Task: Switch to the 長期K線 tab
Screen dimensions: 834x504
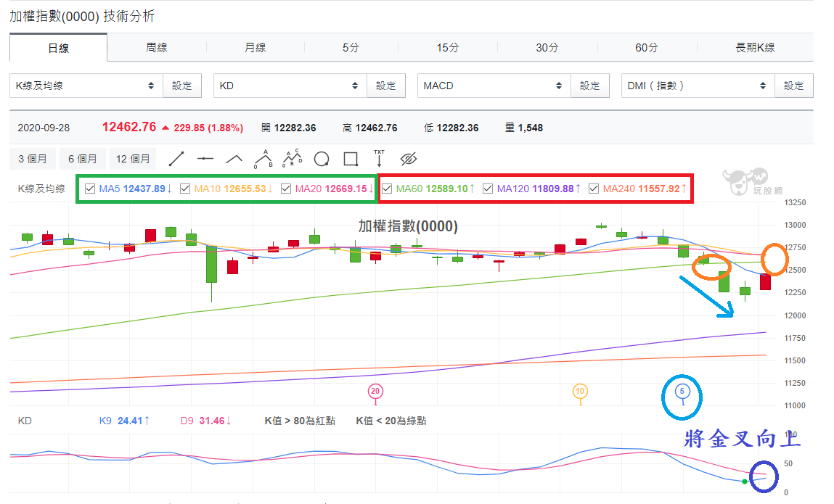Action: (x=755, y=47)
